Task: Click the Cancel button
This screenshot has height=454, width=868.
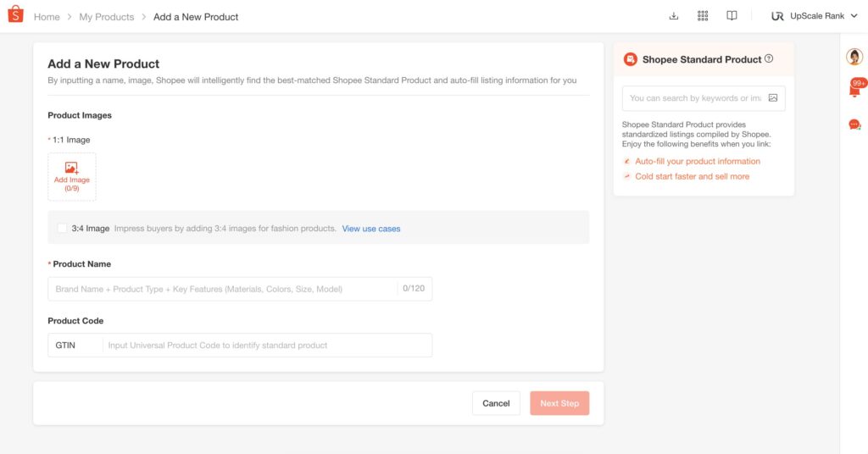Action: tap(496, 403)
